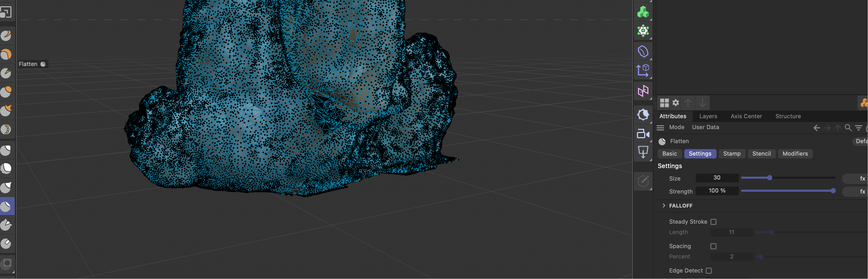868x279 pixels.
Task: Turn on Edge Detect checkbox
Action: coord(709,271)
